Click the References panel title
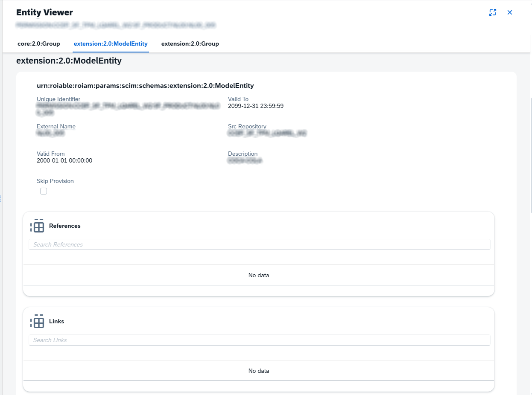The width and height of the screenshot is (532, 395). [x=65, y=226]
